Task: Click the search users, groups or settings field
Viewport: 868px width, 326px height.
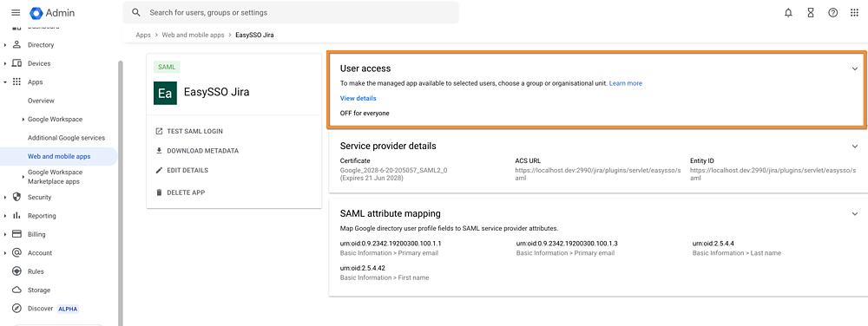Action: coord(291,12)
